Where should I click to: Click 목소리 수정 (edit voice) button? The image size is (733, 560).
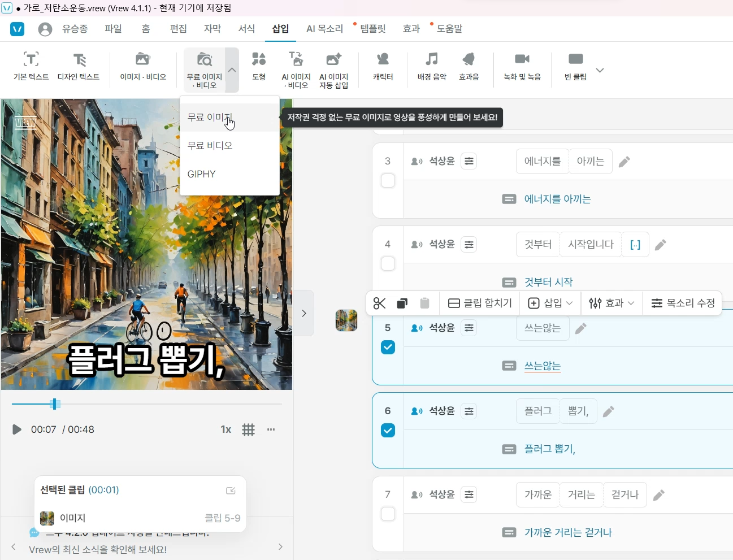(683, 303)
